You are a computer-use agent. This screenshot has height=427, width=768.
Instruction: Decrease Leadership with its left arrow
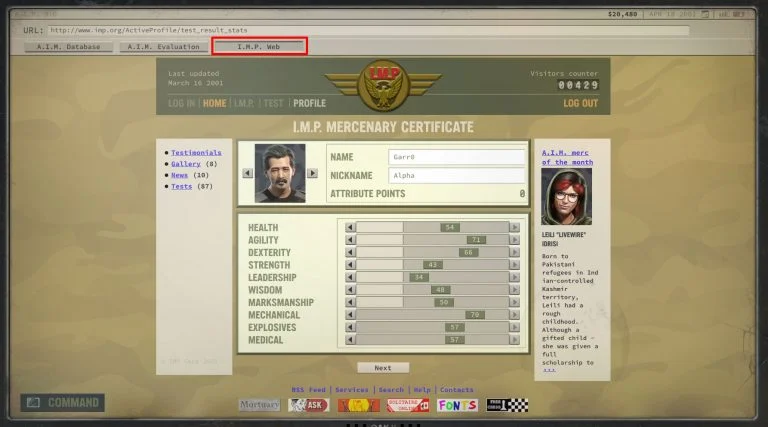(350, 277)
